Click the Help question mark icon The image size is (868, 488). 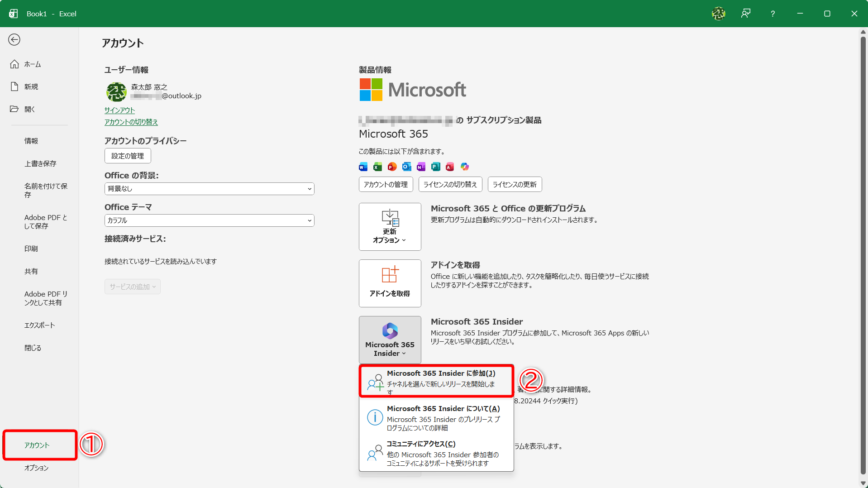[x=773, y=14]
